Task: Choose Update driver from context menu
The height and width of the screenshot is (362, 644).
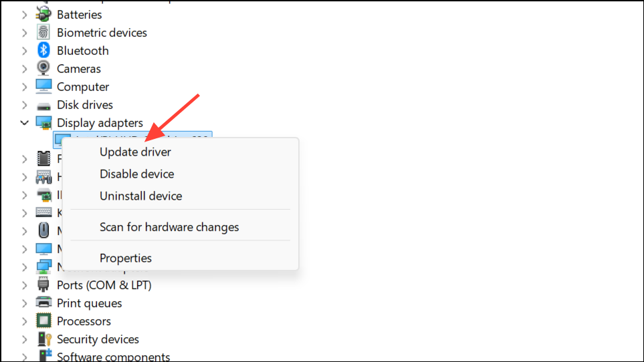Action: pyautogui.click(x=135, y=152)
